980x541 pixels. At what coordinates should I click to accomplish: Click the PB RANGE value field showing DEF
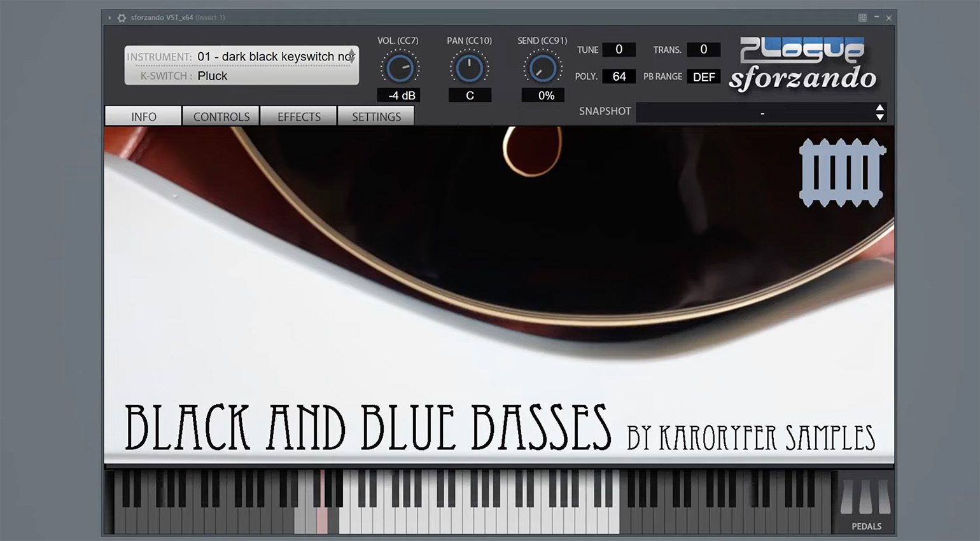point(704,77)
